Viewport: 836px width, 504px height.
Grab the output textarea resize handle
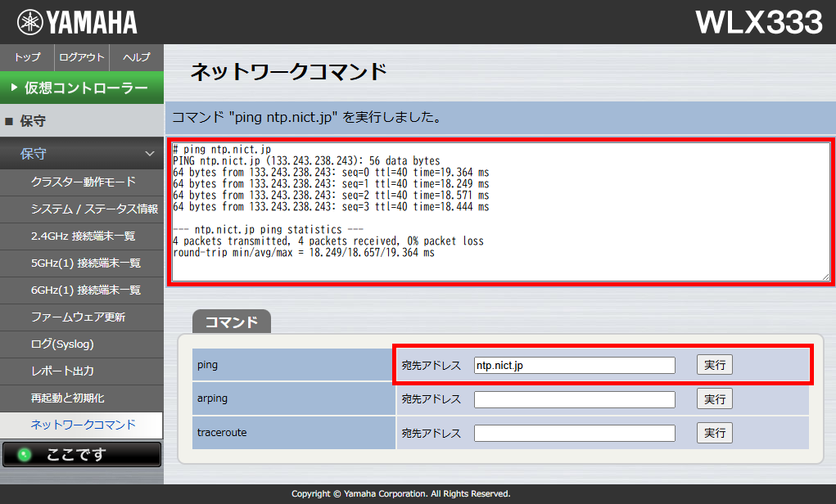coord(826,277)
